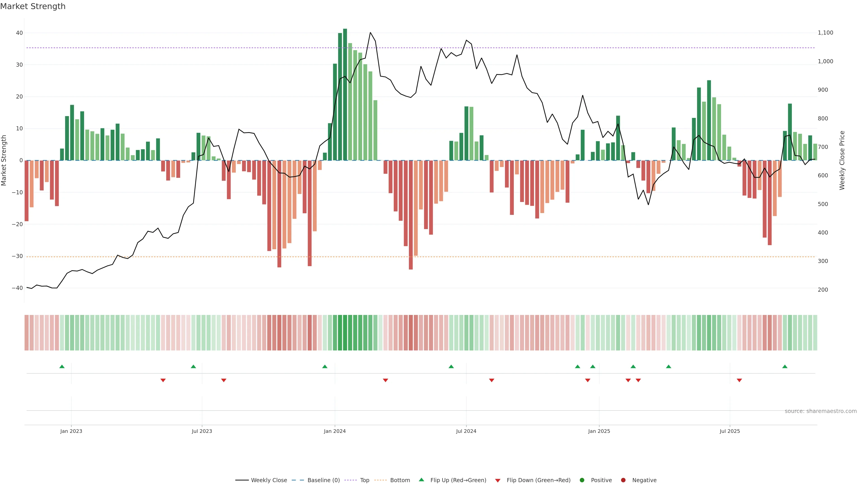Click the darkest green heatmap strip cell
This screenshot has width=868, height=488.
point(345,332)
